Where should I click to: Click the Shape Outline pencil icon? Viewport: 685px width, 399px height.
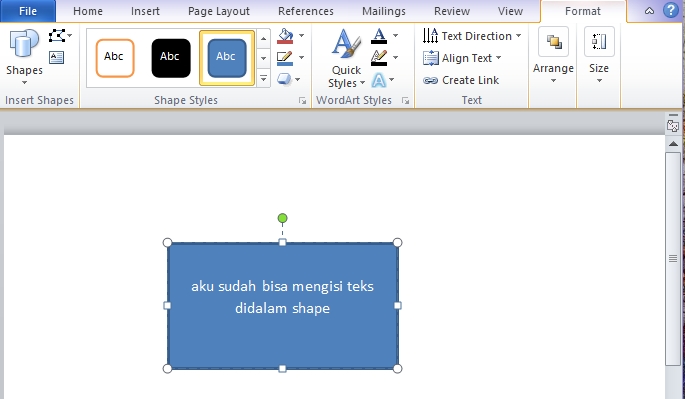(x=285, y=58)
